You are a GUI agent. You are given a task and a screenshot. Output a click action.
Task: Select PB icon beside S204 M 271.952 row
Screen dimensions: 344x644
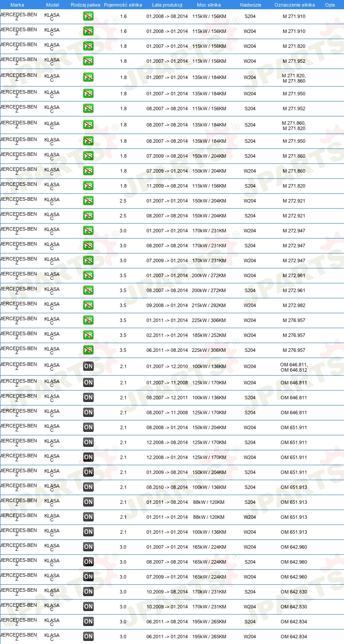[88, 109]
